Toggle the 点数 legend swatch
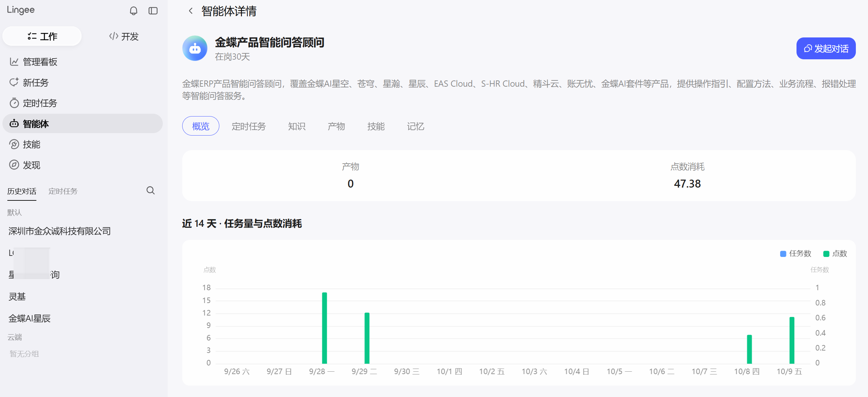Image resolution: width=868 pixels, height=397 pixels. coord(826,254)
